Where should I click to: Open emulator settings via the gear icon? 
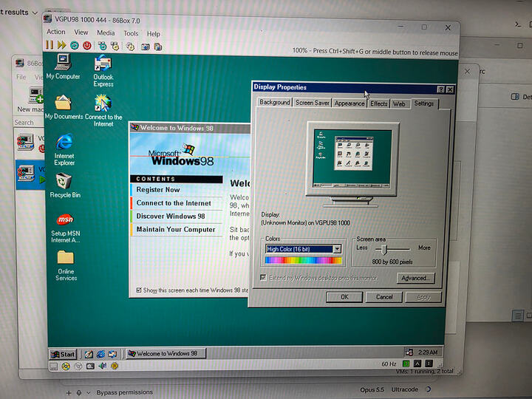130,47
